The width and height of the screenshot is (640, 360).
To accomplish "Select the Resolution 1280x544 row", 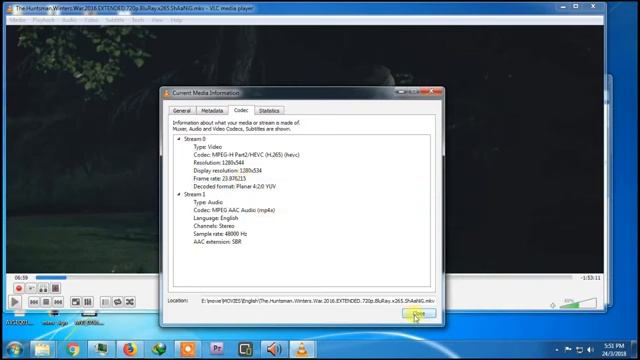I will point(219,162).
